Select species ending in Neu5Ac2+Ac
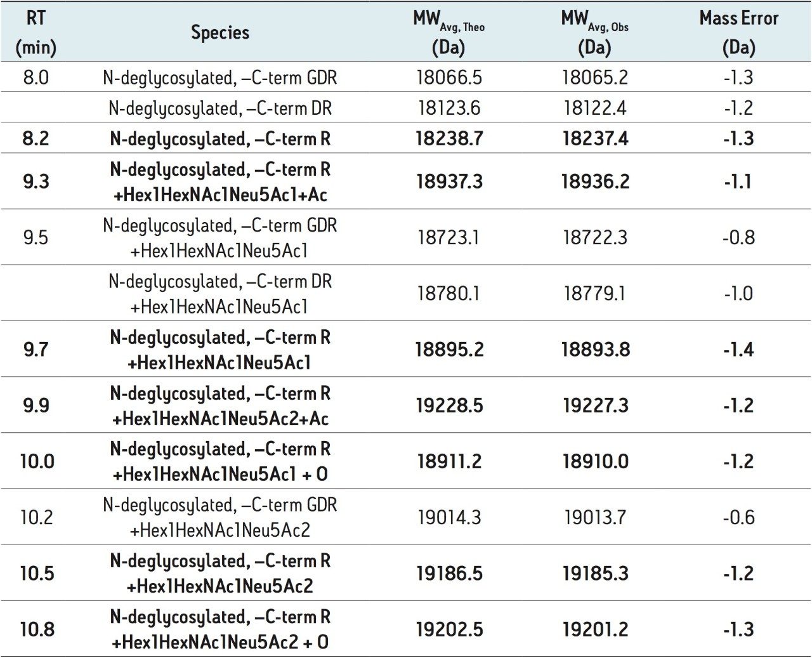 (x=220, y=405)
